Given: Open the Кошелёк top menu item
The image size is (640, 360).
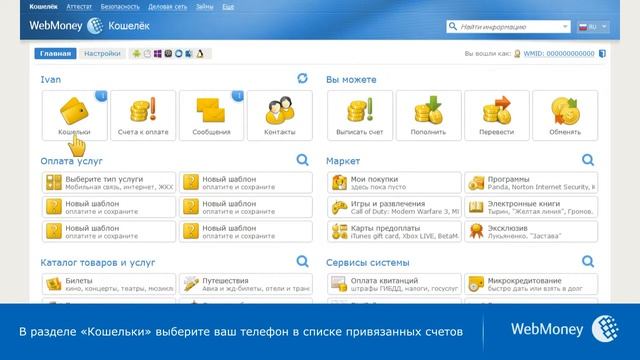Looking at the screenshot, I should pyautogui.click(x=43, y=7).
